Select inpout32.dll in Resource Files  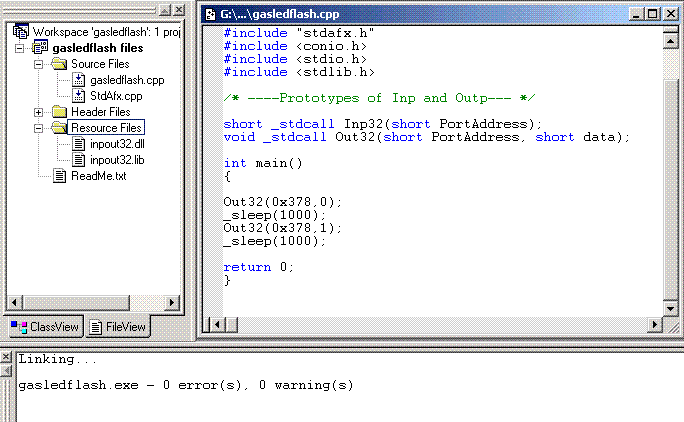[117, 144]
